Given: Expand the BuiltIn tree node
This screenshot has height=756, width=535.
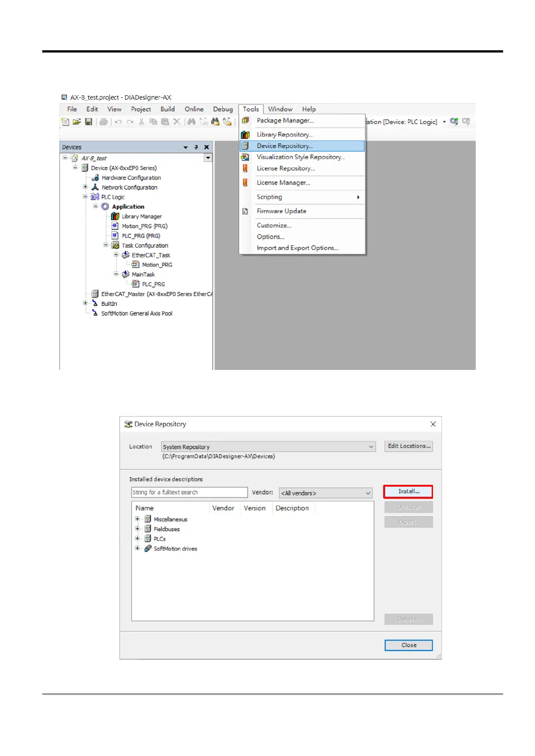Looking at the screenshot, I should pyautogui.click(x=85, y=303).
